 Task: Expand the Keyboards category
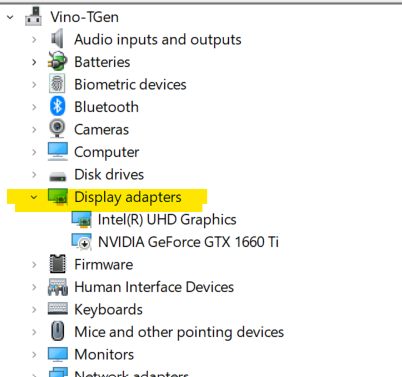[34, 309]
